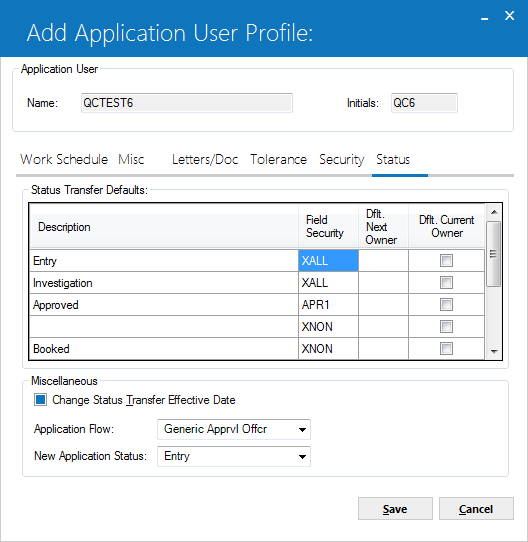This screenshot has width=528, height=542.
Task: Click the scroll up arrow in status grid
Action: pyautogui.click(x=494, y=212)
